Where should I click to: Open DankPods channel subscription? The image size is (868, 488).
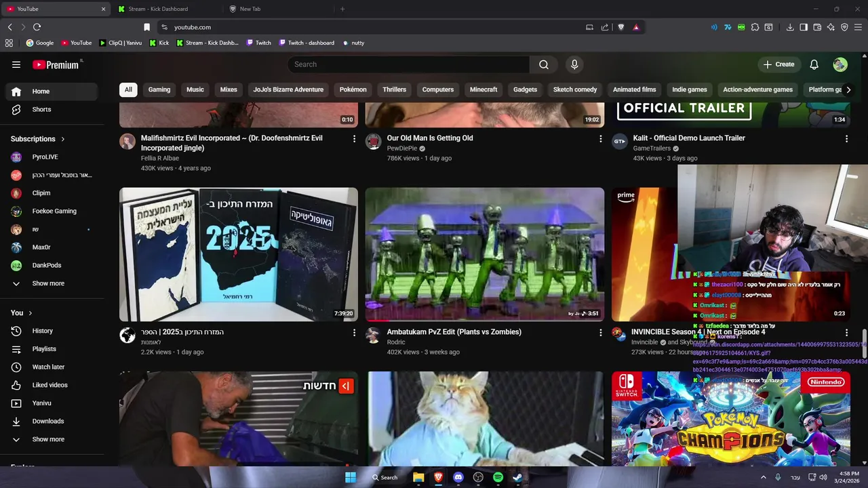pos(53,265)
